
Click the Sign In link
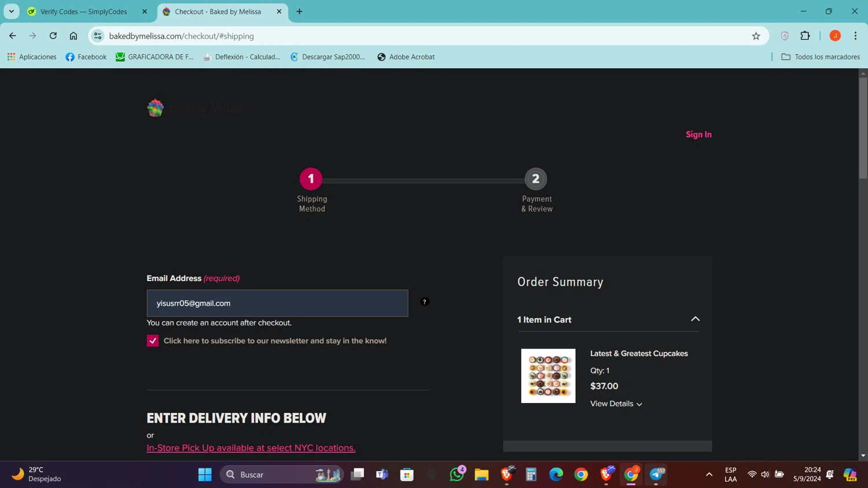click(x=698, y=134)
